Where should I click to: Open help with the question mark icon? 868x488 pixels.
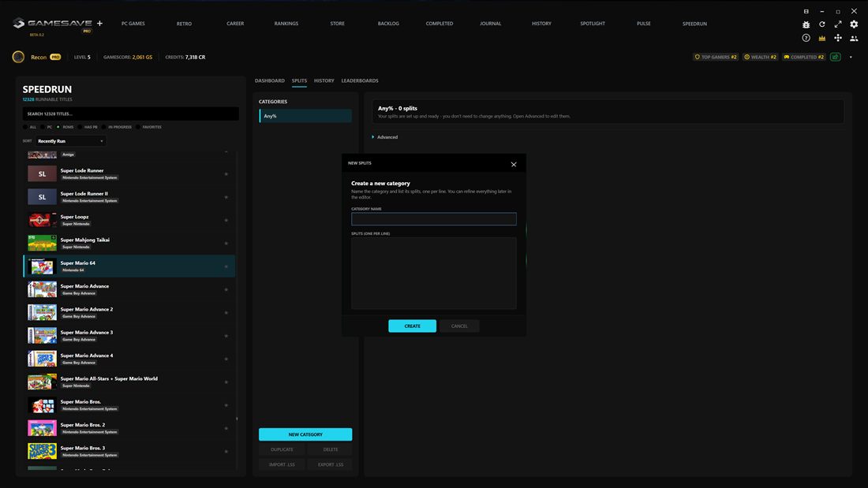806,38
